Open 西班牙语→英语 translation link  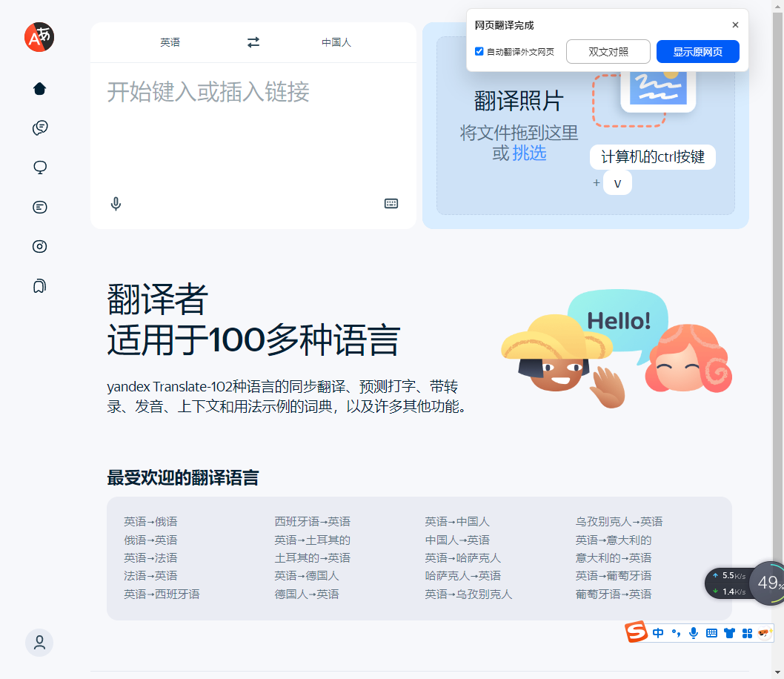(313, 522)
